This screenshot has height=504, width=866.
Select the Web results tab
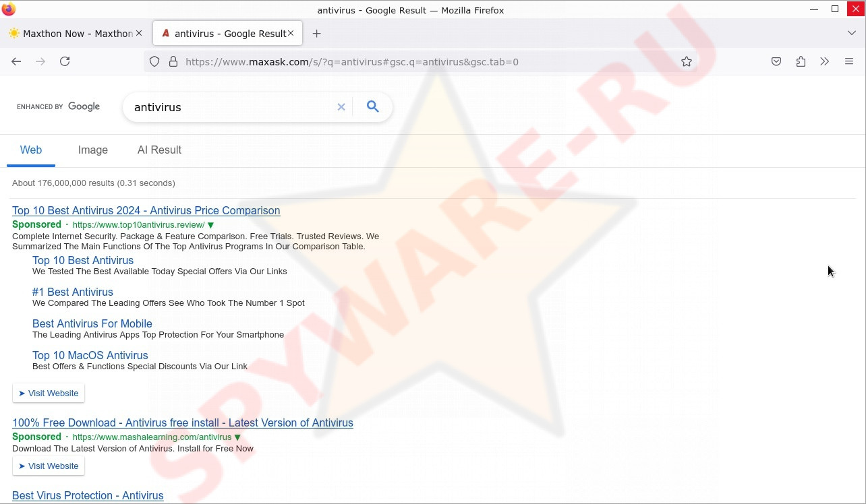pyautogui.click(x=31, y=150)
